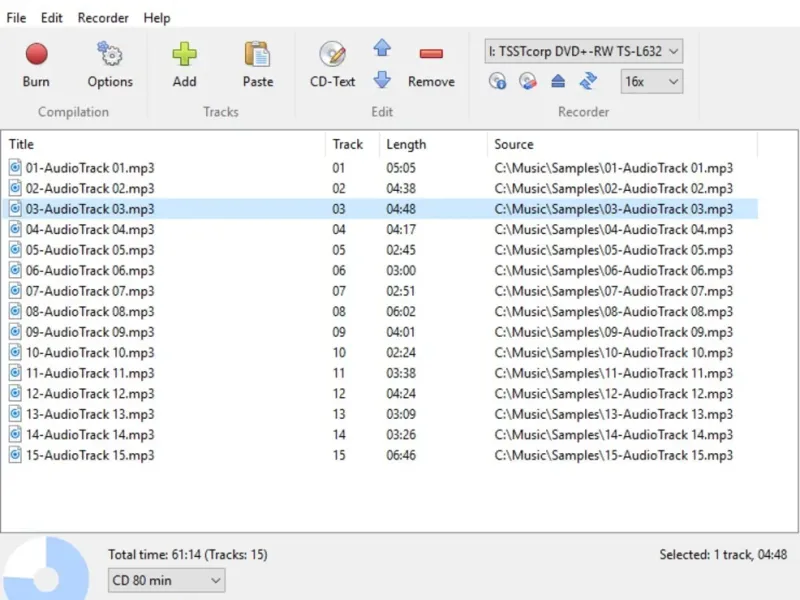Click length 06:02 of track 08

click(401, 311)
